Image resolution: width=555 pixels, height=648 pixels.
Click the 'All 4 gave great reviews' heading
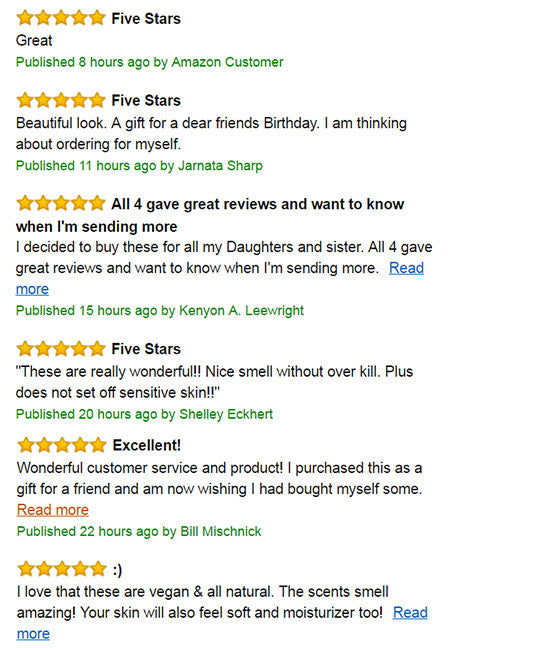210,215
